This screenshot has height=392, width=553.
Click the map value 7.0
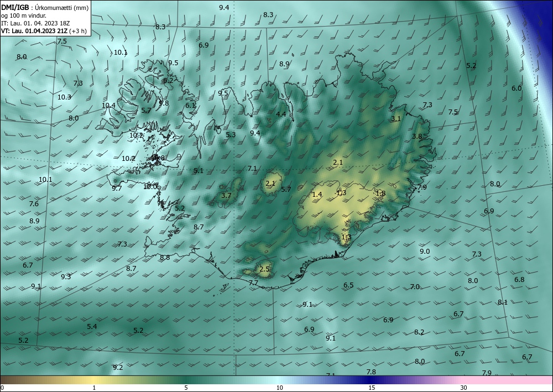415,287
